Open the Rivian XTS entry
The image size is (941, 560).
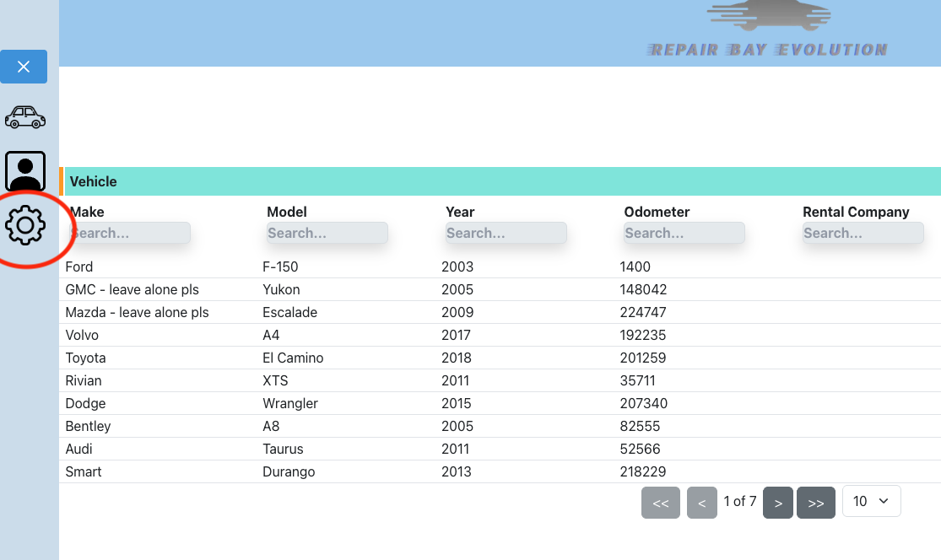338,380
